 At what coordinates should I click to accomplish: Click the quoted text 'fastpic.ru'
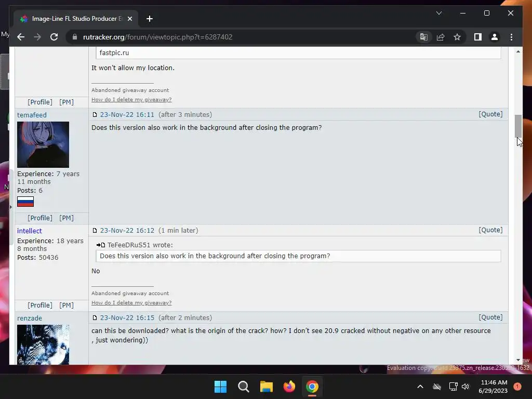(x=114, y=53)
